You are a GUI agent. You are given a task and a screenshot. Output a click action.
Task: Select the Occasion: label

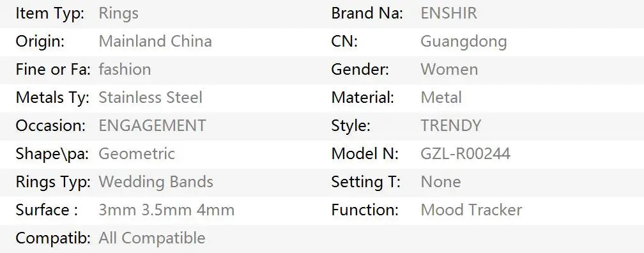click(50, 126)
